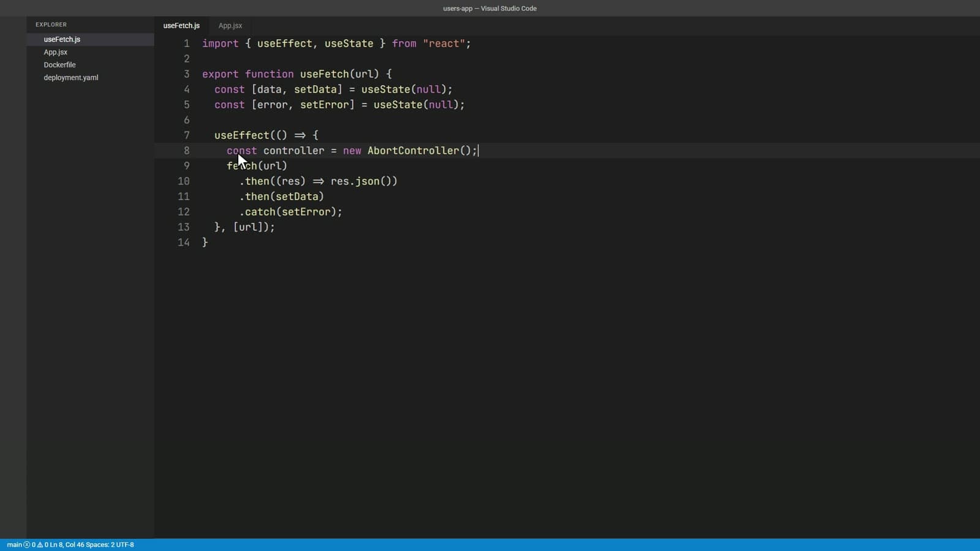This screenshot has height=551, width=980.
Task: Click useFetch function name on line 3
Action: point(325,74)
